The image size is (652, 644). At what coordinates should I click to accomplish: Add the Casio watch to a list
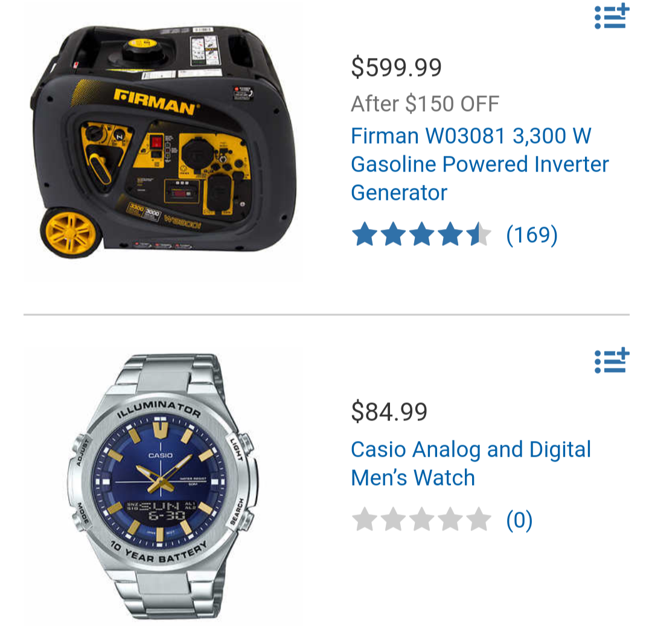tap(612, 361)
